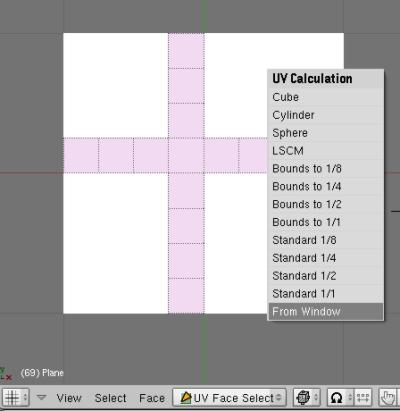
Task: Click the axis orientation icon near Plane label
Action: click(6, 373)
